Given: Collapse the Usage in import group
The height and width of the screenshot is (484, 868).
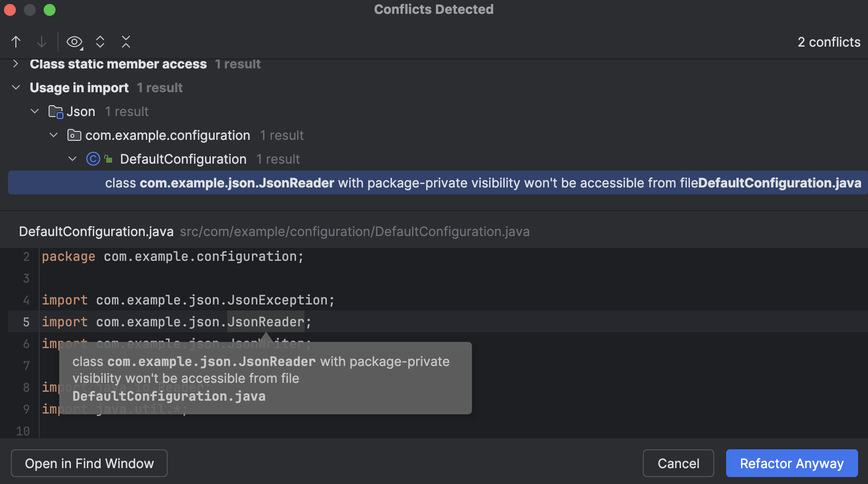Looking at the screenshot, I should (15, 87).
